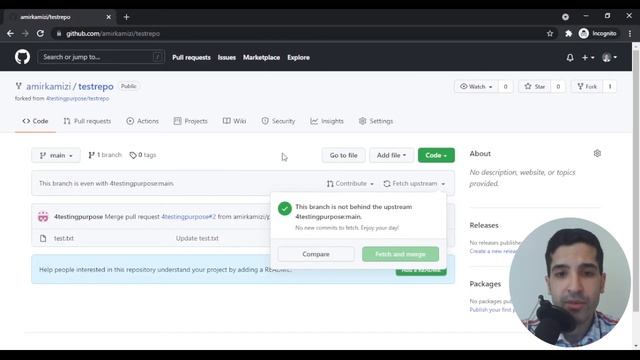Expand the Contribute dropdown
Screen dimensions: 640x360
[350, 184]
